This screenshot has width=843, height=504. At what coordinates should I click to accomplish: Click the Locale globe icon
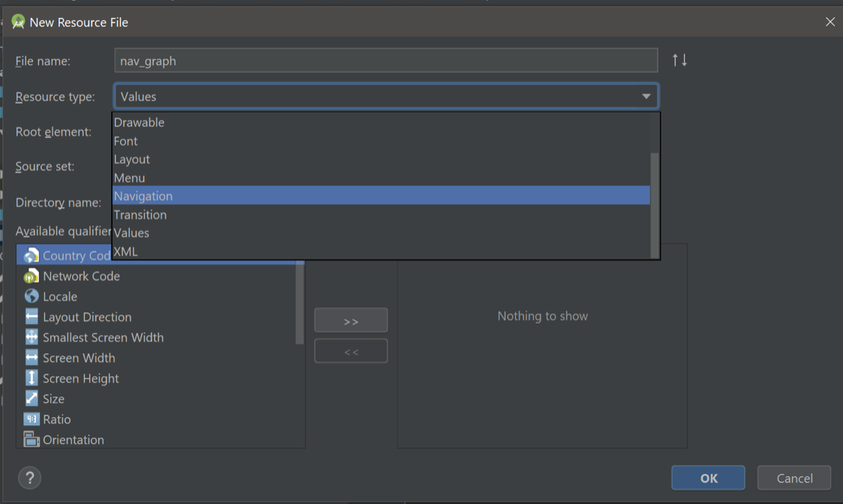[31, 296]
